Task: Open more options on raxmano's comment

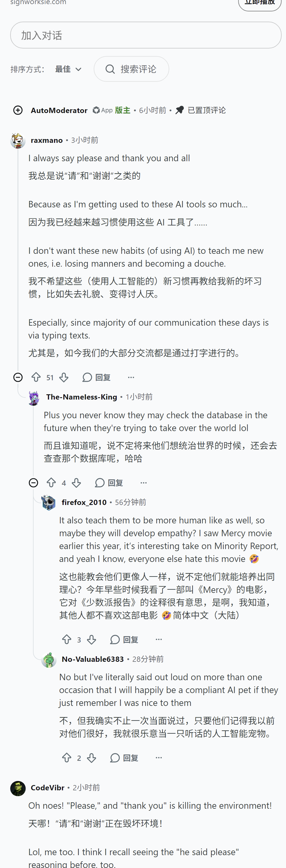Action: 131,377
